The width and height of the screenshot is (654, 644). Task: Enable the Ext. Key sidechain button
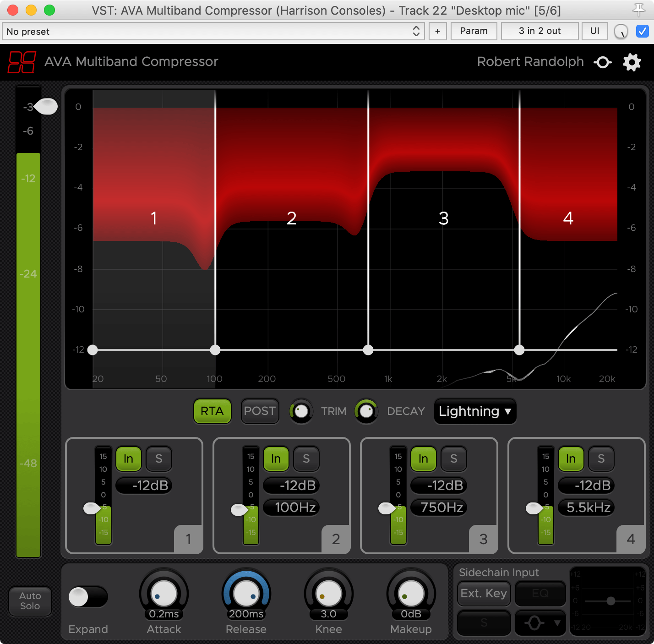(x=484, y=594)
